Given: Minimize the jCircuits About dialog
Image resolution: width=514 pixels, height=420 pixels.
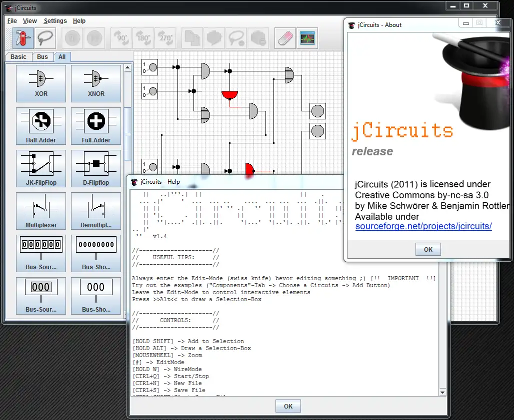Looking at the screenshot, I should coord(466,23).
